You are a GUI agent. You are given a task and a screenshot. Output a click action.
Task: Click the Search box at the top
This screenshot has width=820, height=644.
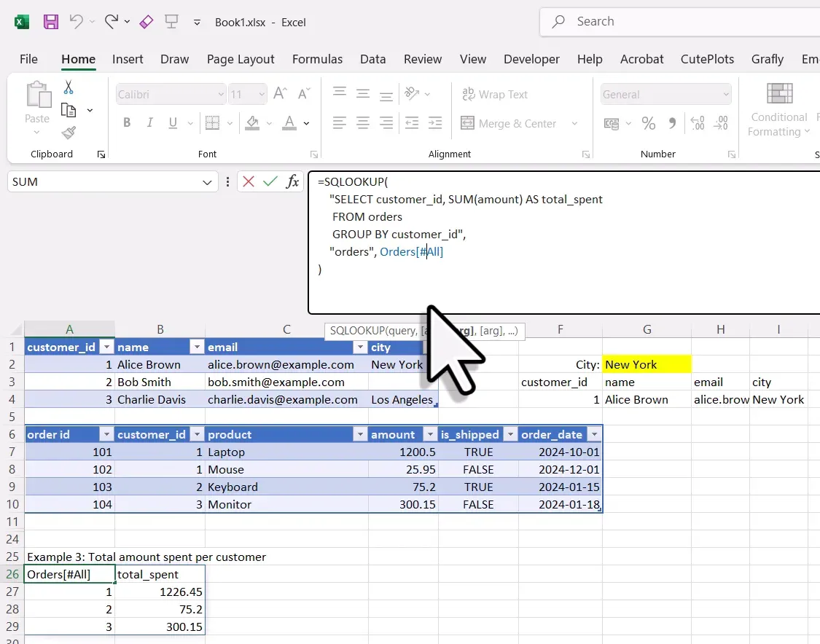[x=641, y=21]
